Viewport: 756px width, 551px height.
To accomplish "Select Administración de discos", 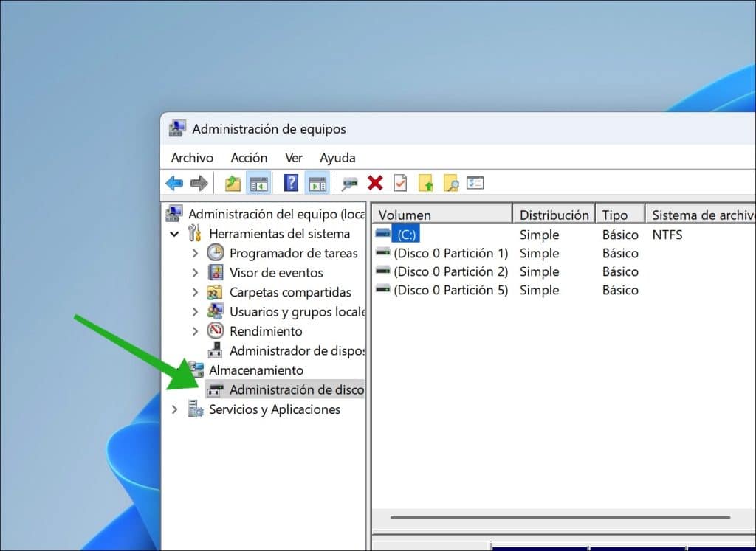I will [297, 389].
